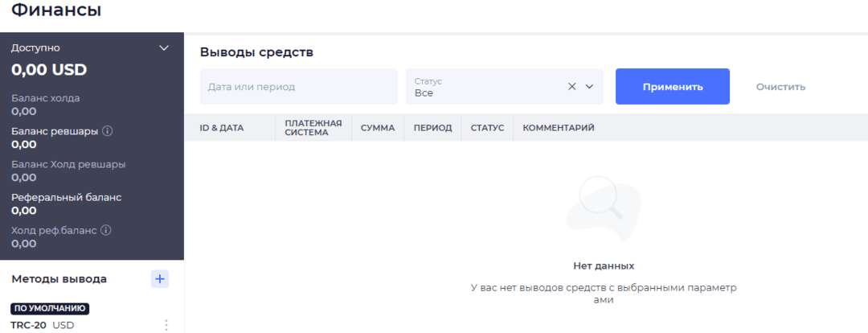
Task: Collapse the Доступно balance panel chevron
Action: tap(164, 48)
